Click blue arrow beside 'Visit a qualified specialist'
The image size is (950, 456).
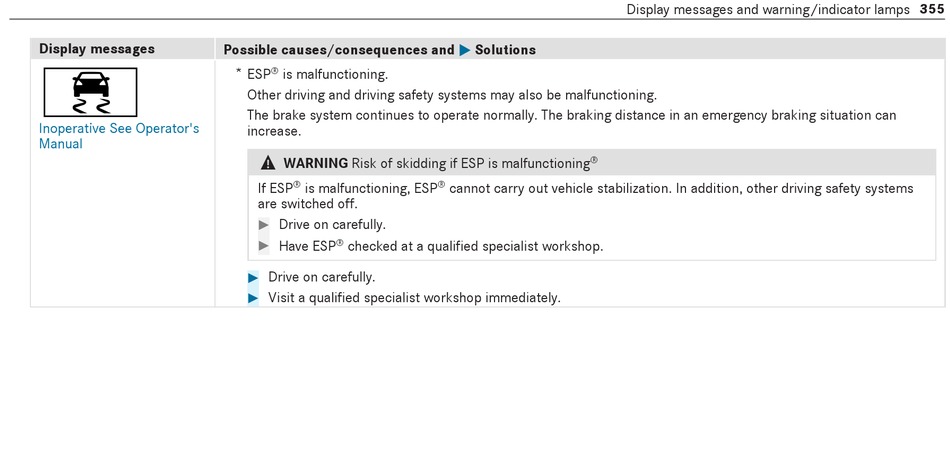253,298
